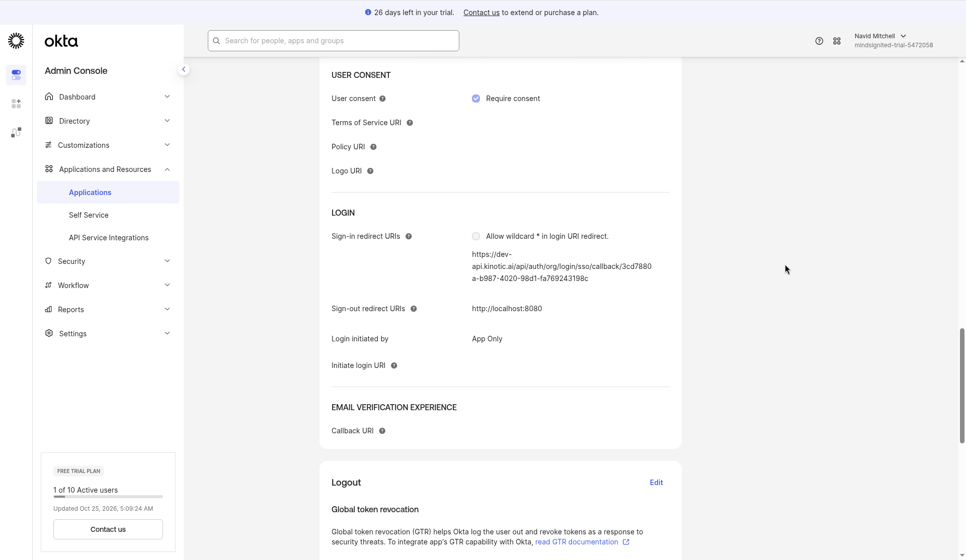Screen dimensions: 966x560
Task: Open the apps grid icon in header
Action: [837, 41]
